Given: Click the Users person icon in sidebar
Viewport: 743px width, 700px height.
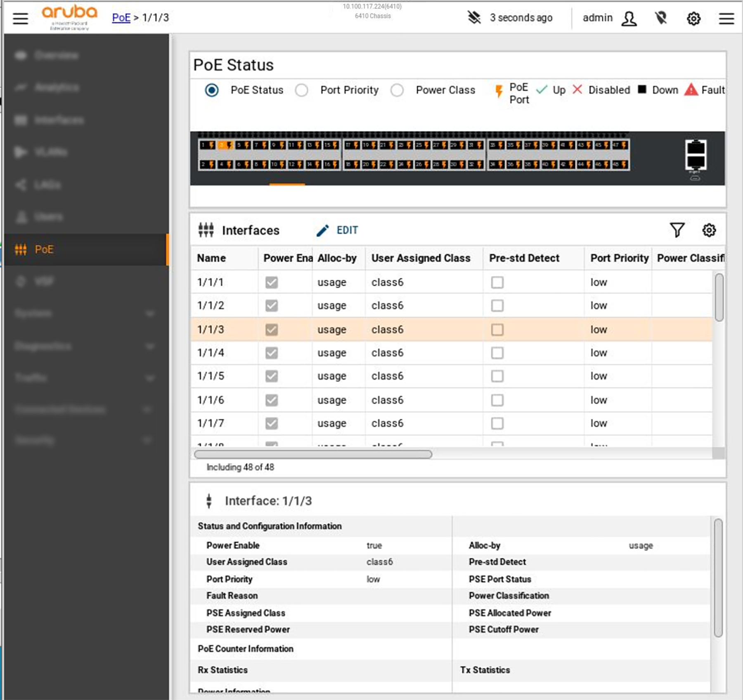Looking at the screenshot, I should click(21, 217).
